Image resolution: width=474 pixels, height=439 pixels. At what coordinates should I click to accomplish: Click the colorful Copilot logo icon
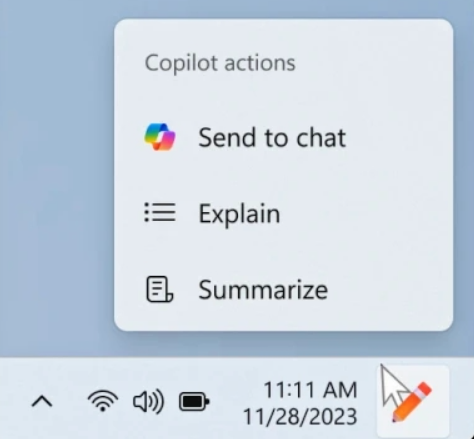tap(160, 137)
